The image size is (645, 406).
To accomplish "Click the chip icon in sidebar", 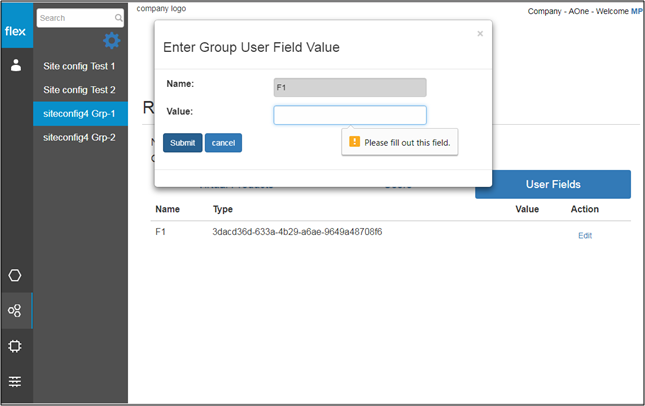I will pyautogui.click(x=16, y=346).
